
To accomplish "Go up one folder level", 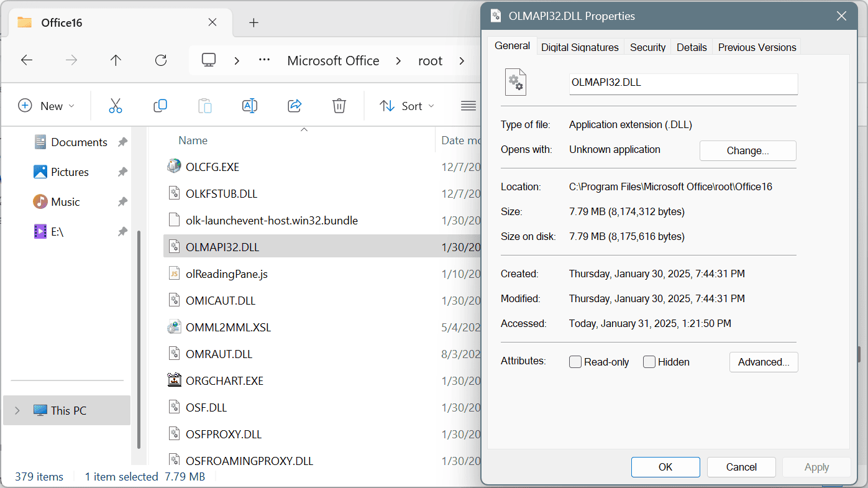I will click(116, 60).
